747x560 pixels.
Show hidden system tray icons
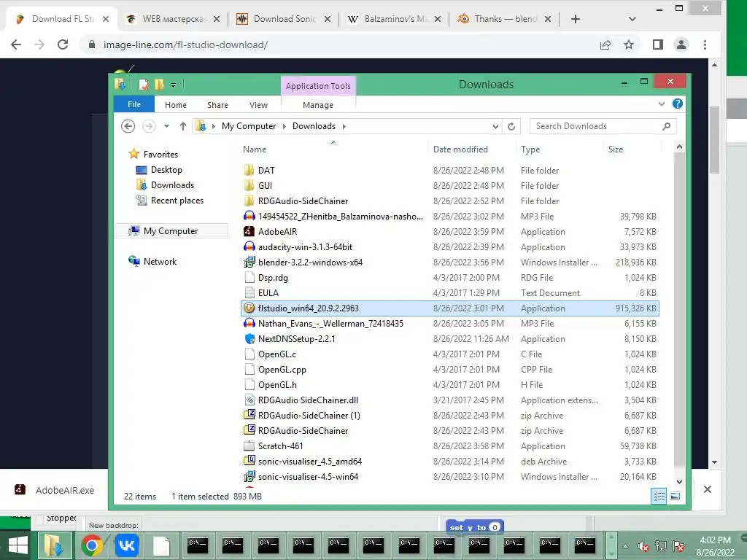point(625,545)
